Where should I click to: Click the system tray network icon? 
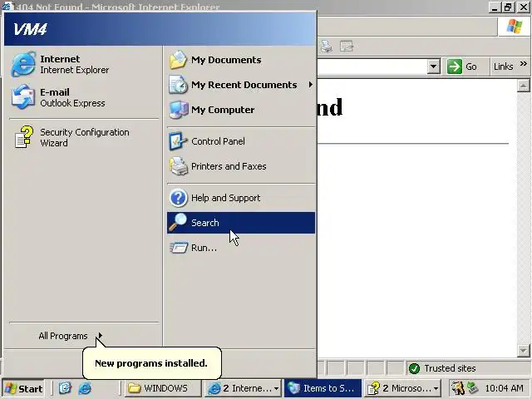(473, 388)
